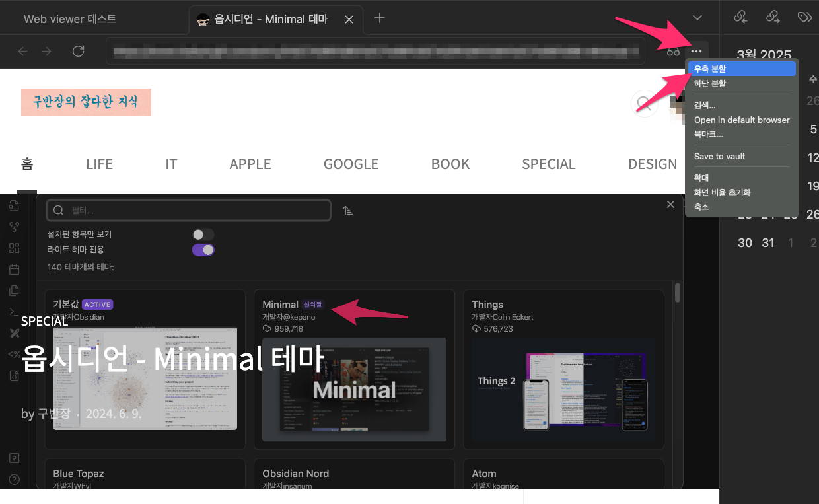Open a new tab with plus icon
The image size is (819, 504).
point(379,18)
